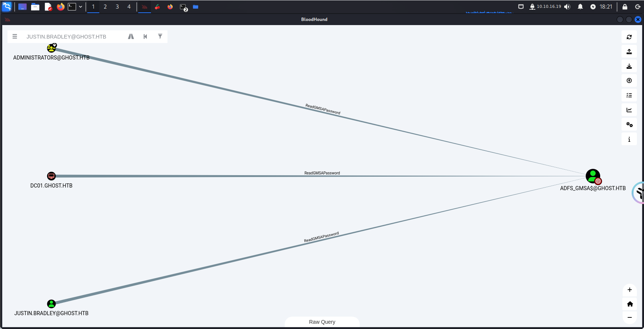Zoom in with the plus button

[629, 290]
